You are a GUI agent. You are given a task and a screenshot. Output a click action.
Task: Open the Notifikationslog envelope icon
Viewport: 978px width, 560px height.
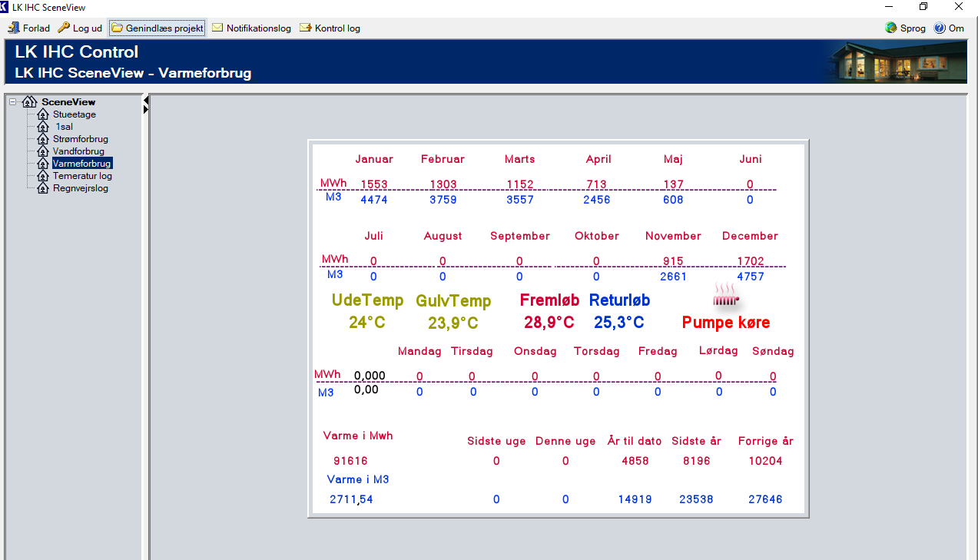(x=217, y=28)
